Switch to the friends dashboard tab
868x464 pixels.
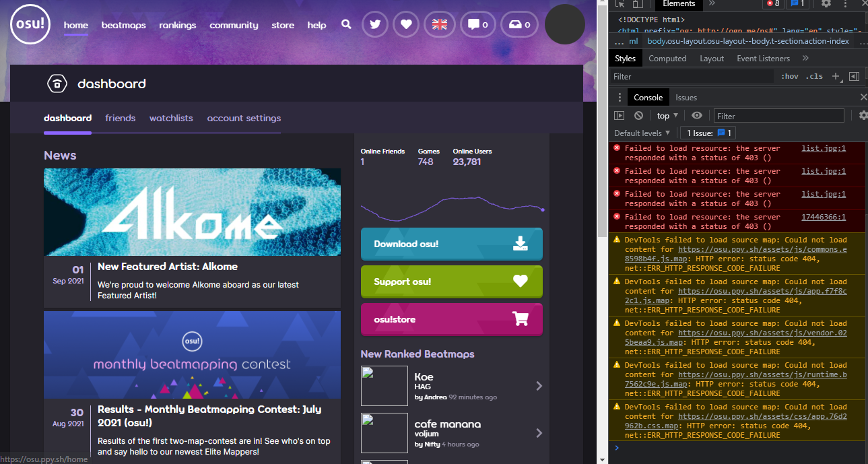pos(120,118)
